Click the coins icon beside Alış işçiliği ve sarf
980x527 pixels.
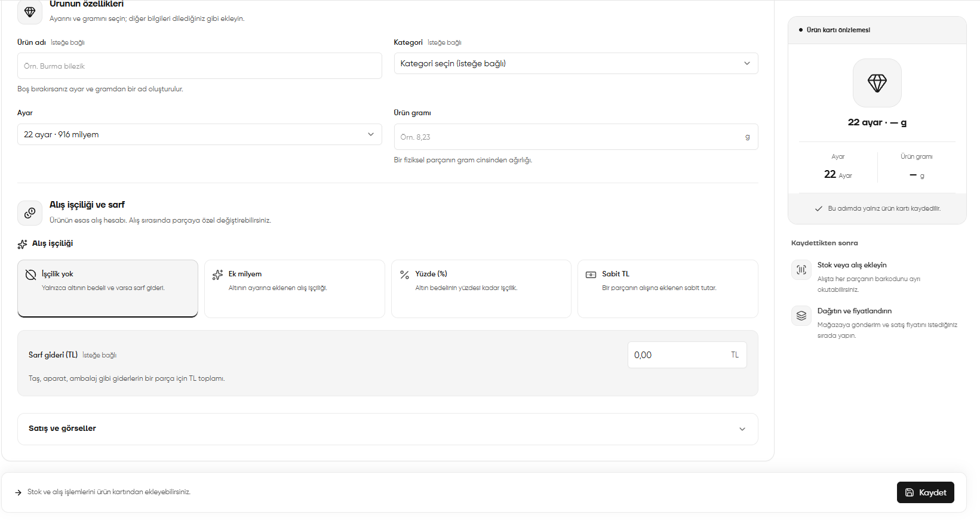[x=30, y=213]
